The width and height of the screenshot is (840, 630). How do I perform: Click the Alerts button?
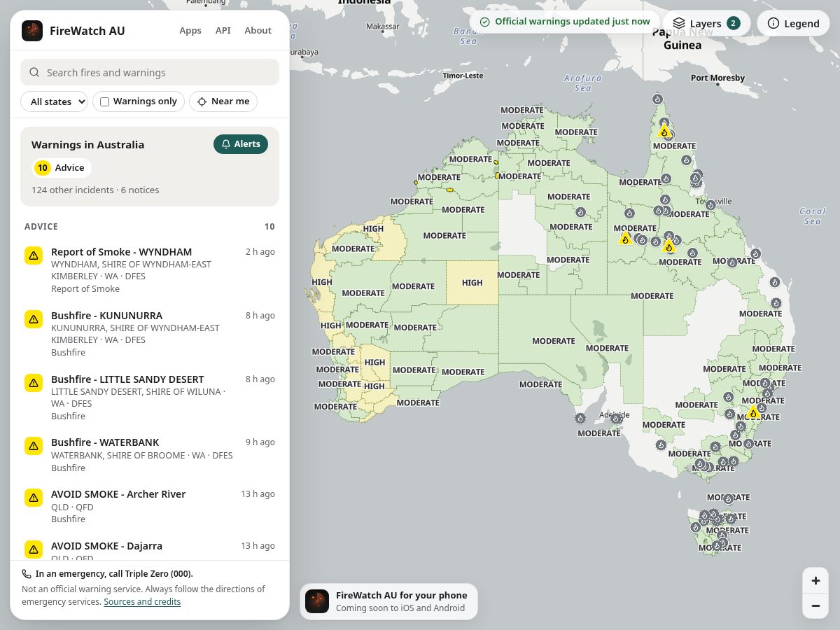click(241, 144)
